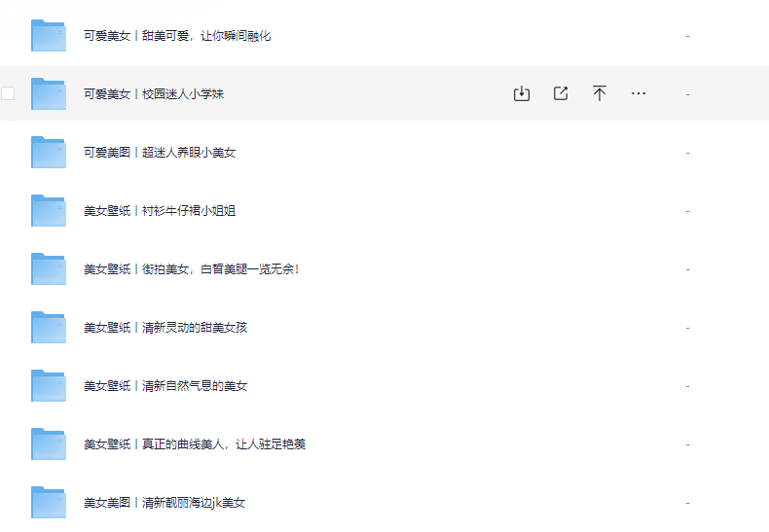The width and height of the screenshot is (769, 532).
Task: Select the 美女壁纸丨清新自然气息的美女 folder name
Action: click(x=165, y=386)
